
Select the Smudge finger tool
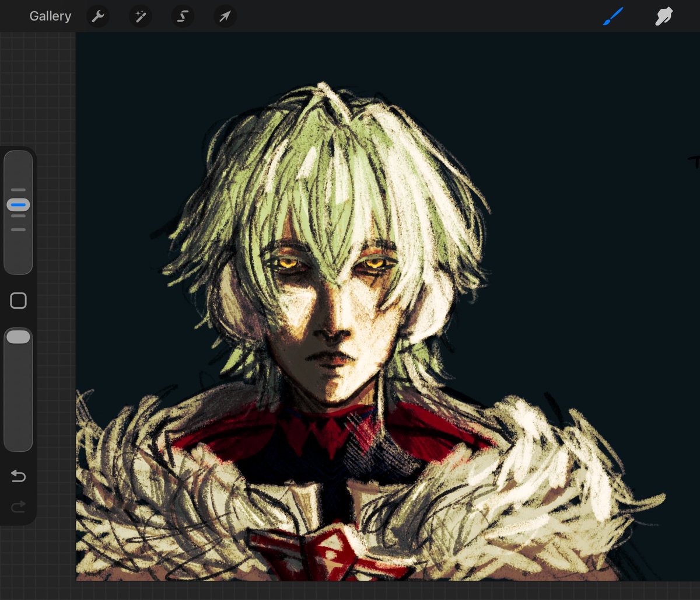click(664, 16)
